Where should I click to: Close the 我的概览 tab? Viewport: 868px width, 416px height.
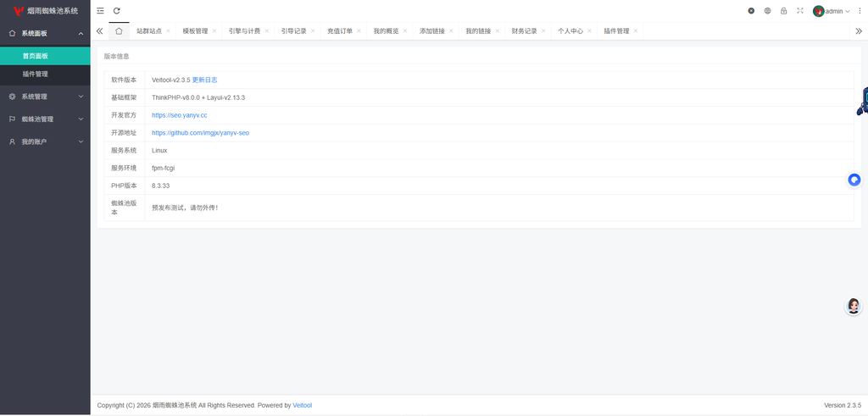(x=404, y=31)
